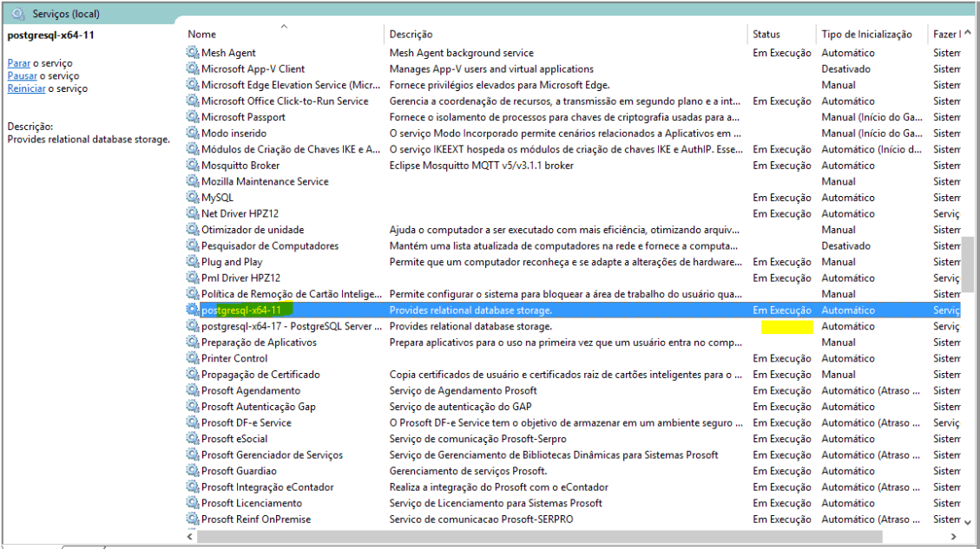Image resolution: width=980 pixels, height=549 pixels.
Task: Click the Mesh Agent background service description
Action: pyautogui.click(x=461, y=53)
